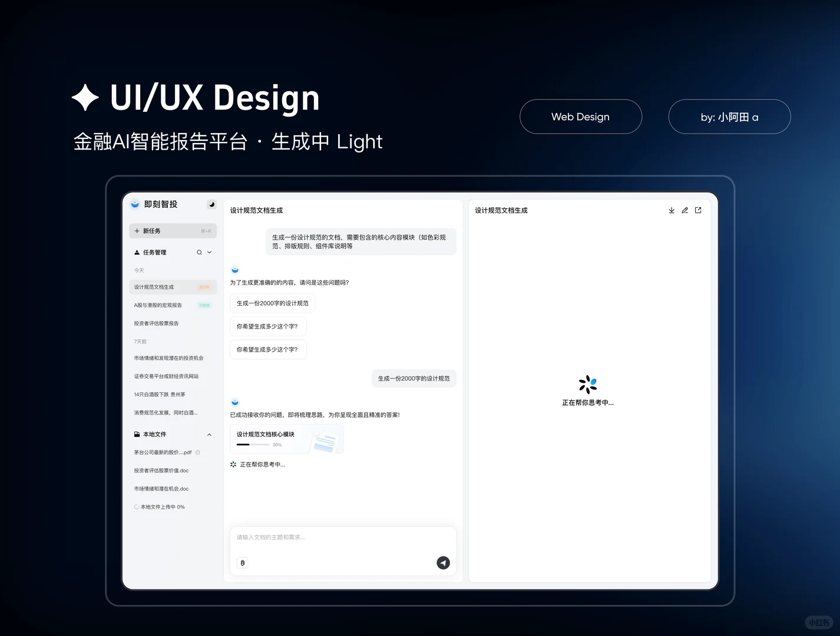840x636 pixels.
Task: Download the document in the preview panel
Action: [672, 210]
